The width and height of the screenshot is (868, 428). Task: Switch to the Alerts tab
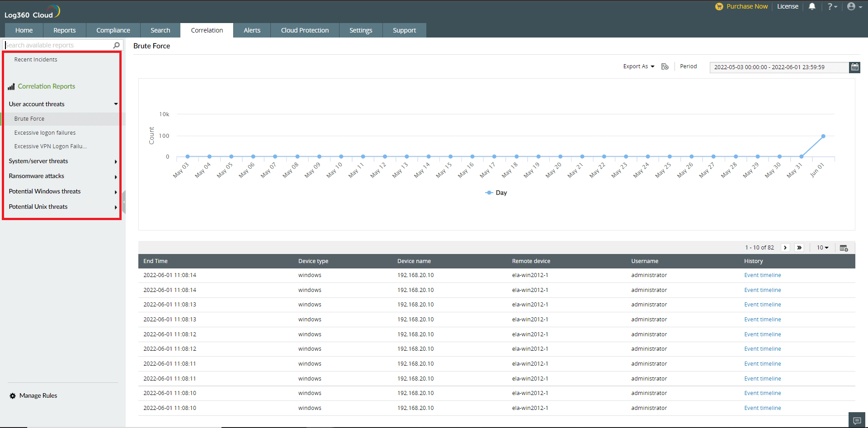click(252, 30)
